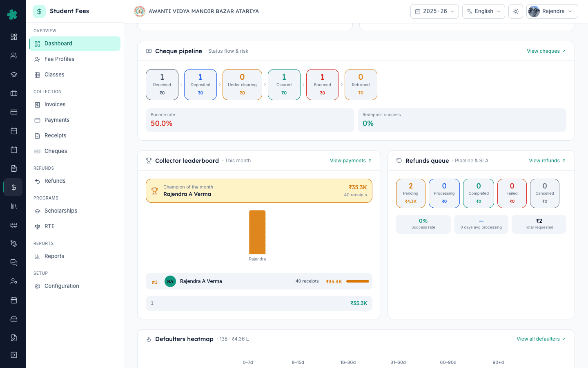588x368 pixels.
Task: Open Scholarships in sidebar
Action: pyautogui.click(x=75, y=211)
